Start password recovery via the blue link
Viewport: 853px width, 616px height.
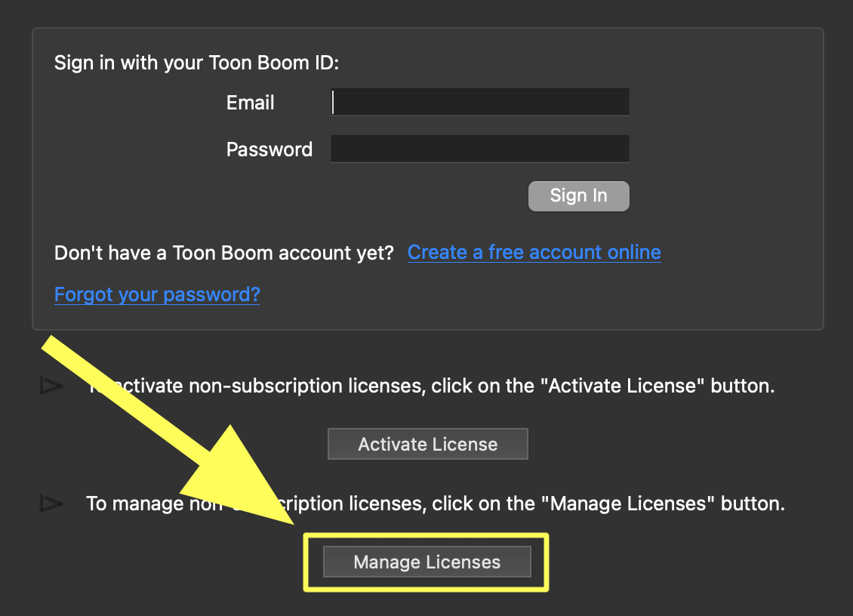(156, 294)
